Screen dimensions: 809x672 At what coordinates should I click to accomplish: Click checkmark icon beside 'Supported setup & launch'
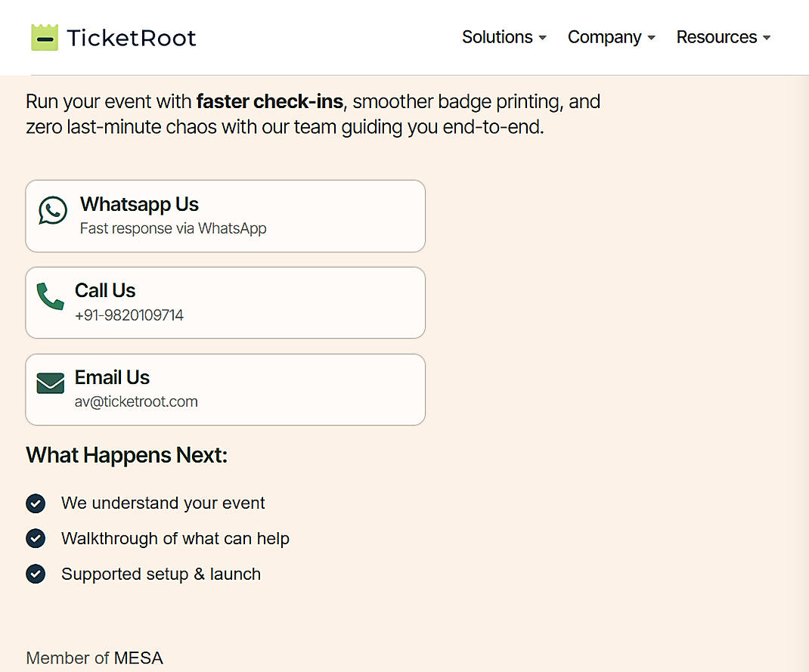(x=36, y=574)
